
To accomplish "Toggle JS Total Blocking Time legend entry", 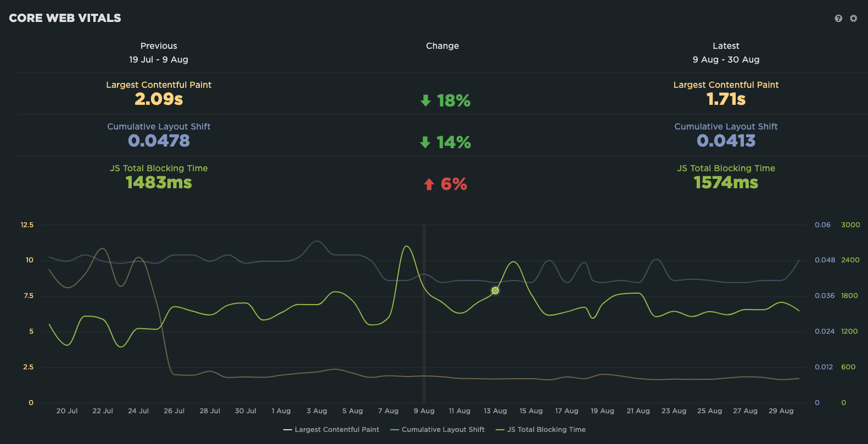I will point(541,430).
